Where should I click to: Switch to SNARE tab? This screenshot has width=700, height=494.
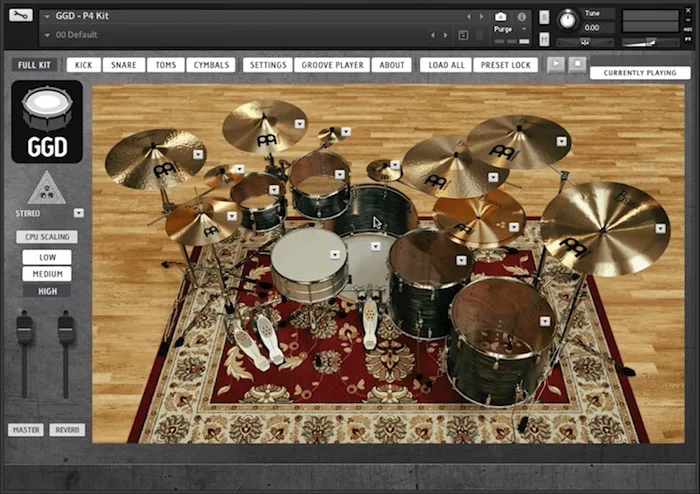tap(124, 65)
